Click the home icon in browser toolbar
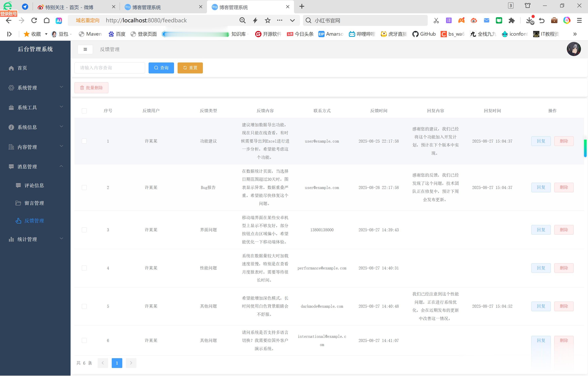 [46, 21]
